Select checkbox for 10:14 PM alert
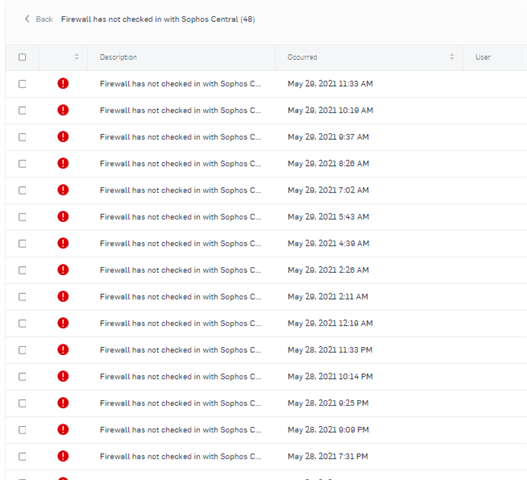 (x=22, y=376)
